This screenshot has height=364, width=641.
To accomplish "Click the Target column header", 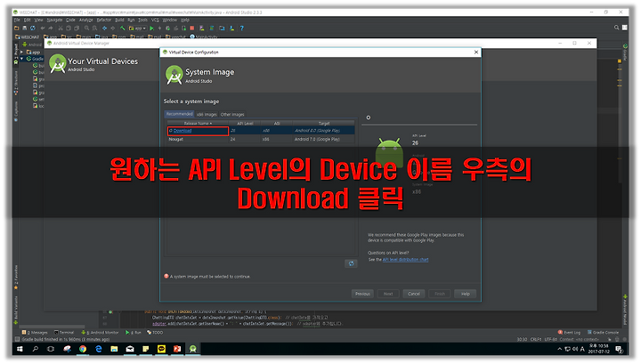I will [x=324, y=124].
